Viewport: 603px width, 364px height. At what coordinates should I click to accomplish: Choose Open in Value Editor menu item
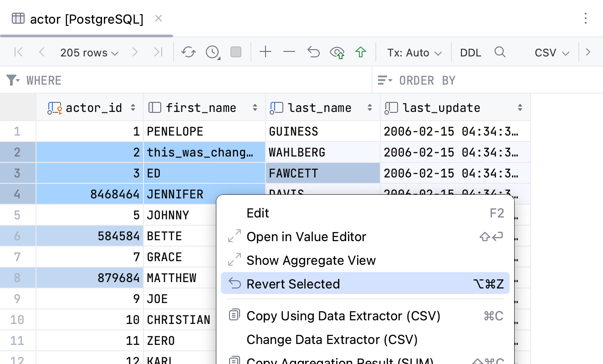click(306, 237)
